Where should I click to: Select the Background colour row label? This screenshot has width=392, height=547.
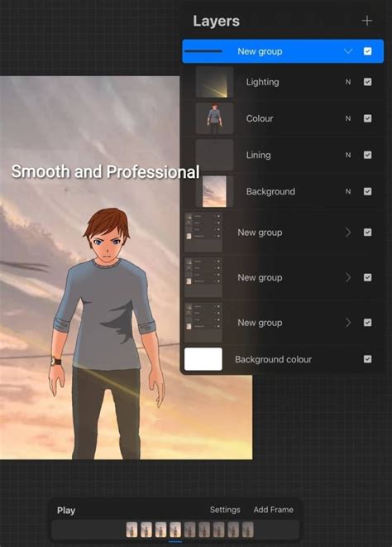[273, 359]
